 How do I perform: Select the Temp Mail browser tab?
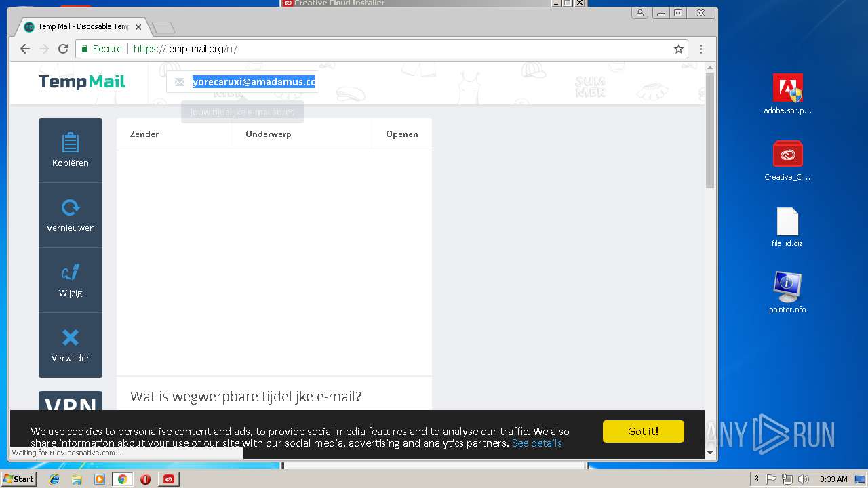point(81,27)
